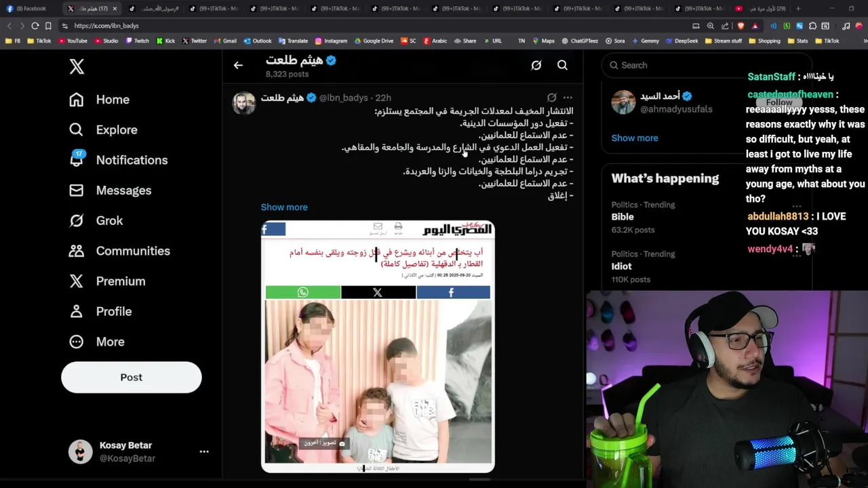Image resolution: width=868 pixels, height=488 pixels.
Task: Open Brave Rewards triangle icon
Action: point(755,26)
